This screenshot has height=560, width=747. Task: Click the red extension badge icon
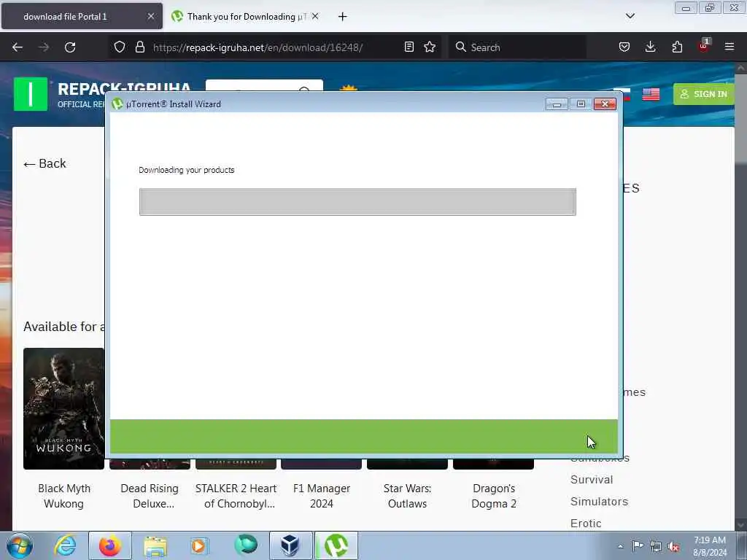coord(704,46)
